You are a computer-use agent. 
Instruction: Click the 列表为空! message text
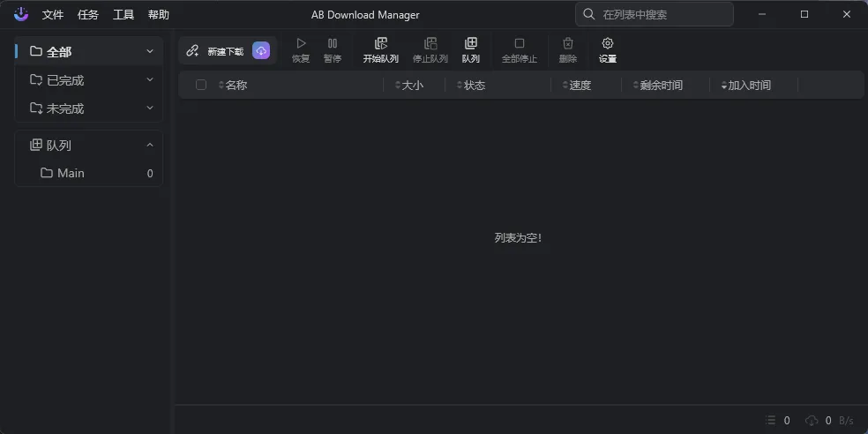(x=518, y=238)
